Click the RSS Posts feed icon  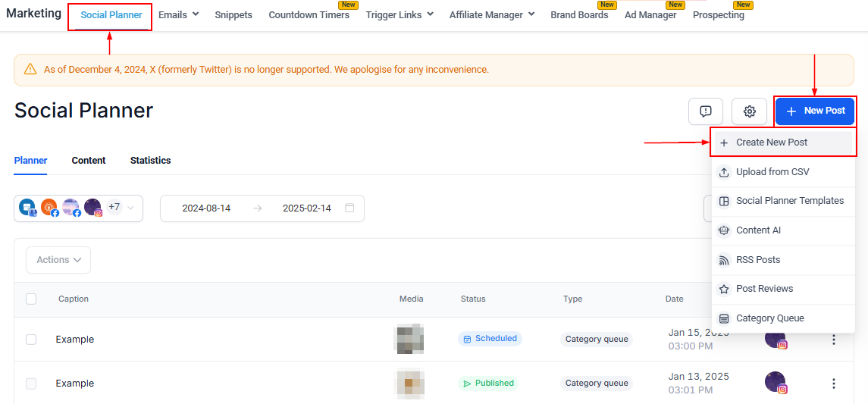pyautogui.click(x=723, y=260)
